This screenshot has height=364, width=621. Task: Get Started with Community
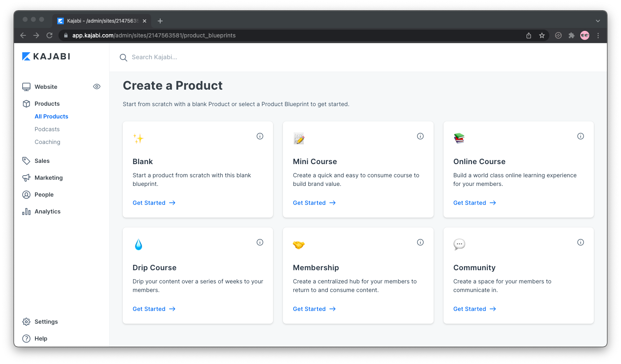tap(474, 309)
